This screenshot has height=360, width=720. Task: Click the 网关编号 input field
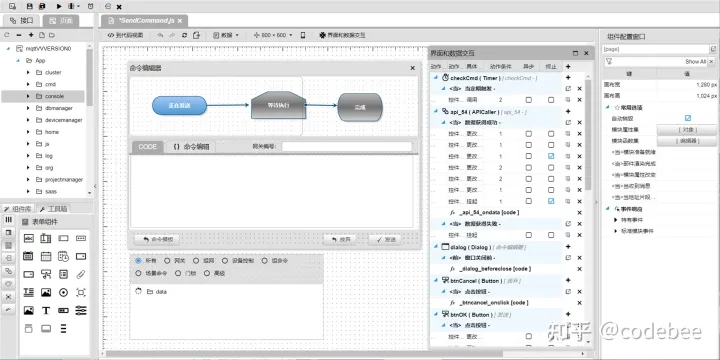click(347, 146)
